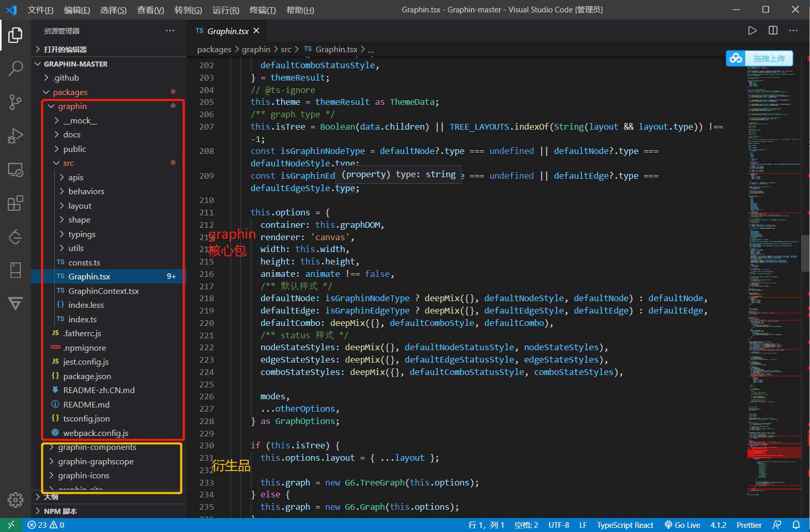This screenshot has height=532, width=810.
Task: Split the editor to the right
Action: tap(773, 31)
